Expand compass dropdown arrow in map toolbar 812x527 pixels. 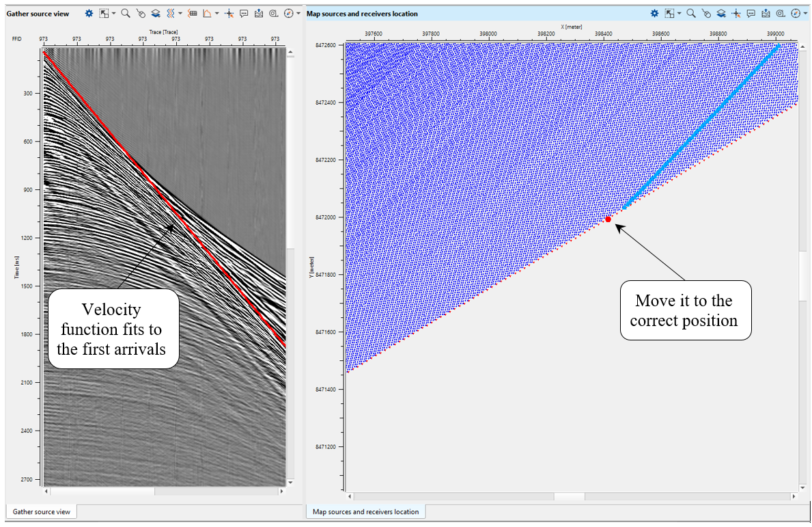(x=805, y=13)
